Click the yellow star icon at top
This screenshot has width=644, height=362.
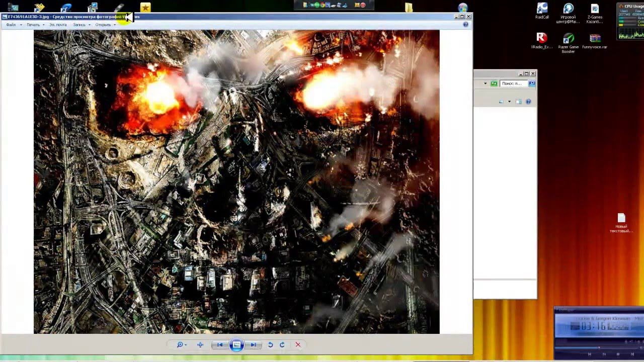[145, 7]
